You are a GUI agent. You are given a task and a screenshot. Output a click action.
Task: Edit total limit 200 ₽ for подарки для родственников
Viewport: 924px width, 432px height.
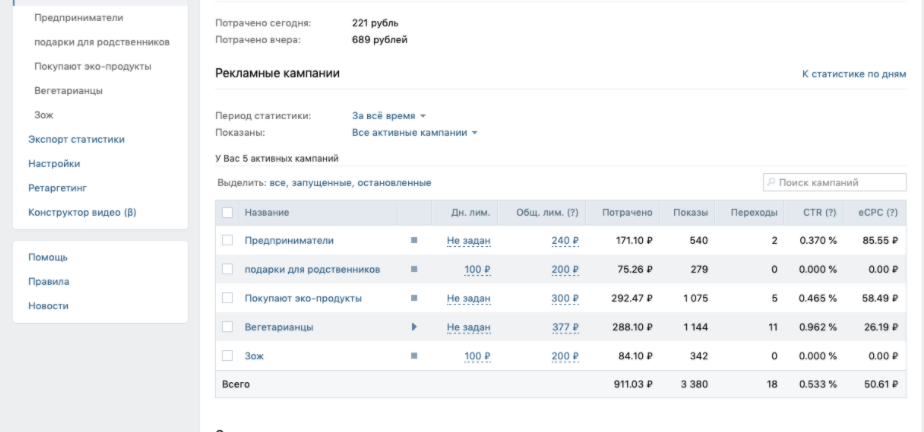[x=565, y=269]
